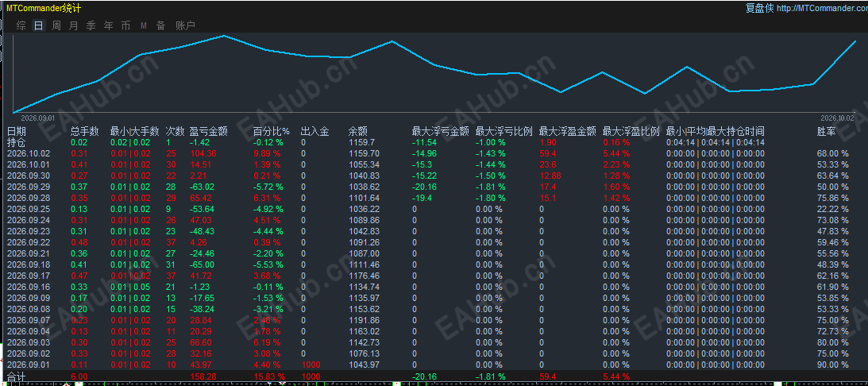Select the 2026.09.21 date row
Screen dimensions: 868x386
(x=29, y=253)
